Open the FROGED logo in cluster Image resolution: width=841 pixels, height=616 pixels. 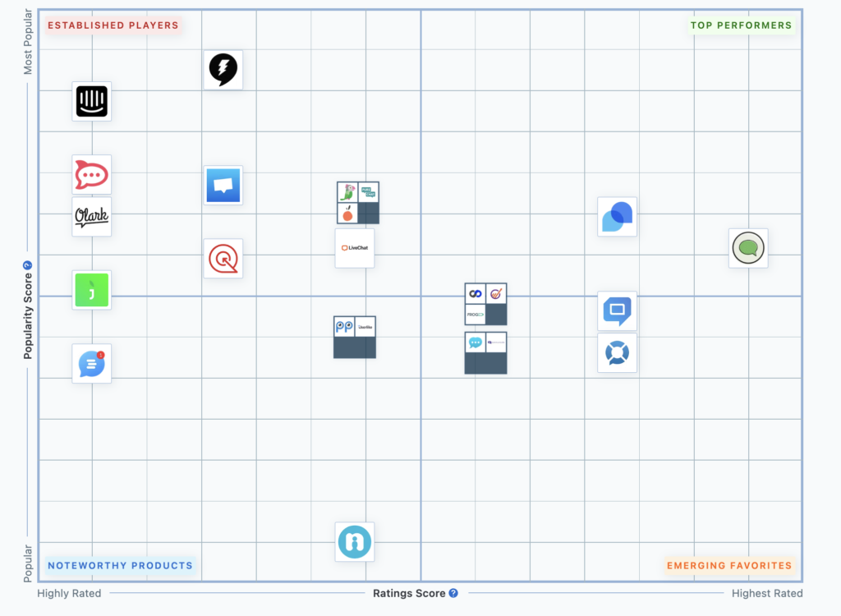click(x=476, y=315)
